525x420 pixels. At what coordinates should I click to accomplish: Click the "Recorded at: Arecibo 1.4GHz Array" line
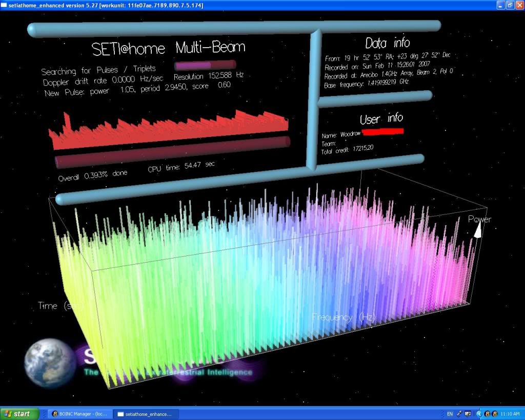pyautogui.click(x=389, y=74)
